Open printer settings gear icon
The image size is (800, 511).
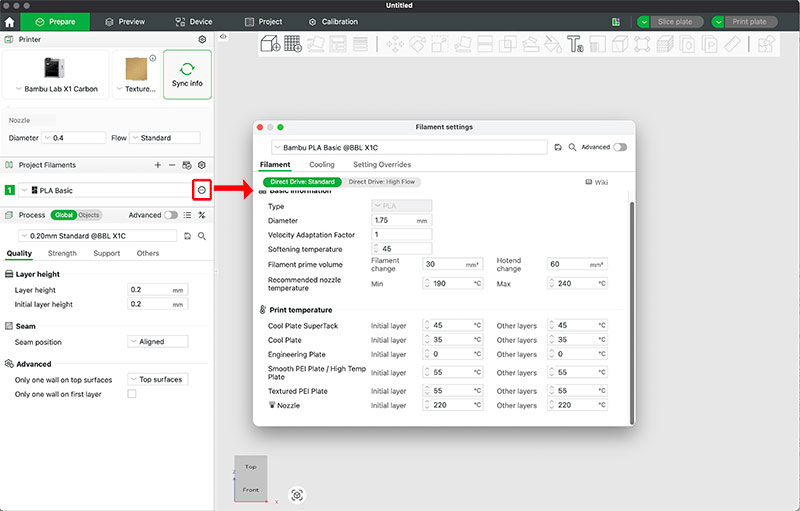tap(202, 39)
